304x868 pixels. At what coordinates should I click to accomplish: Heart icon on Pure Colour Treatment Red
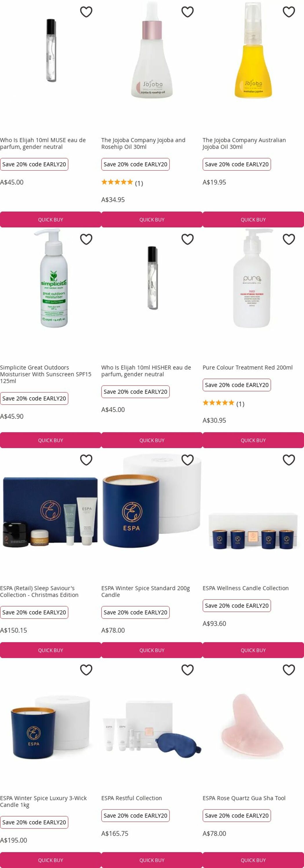[x=289, y=239]
